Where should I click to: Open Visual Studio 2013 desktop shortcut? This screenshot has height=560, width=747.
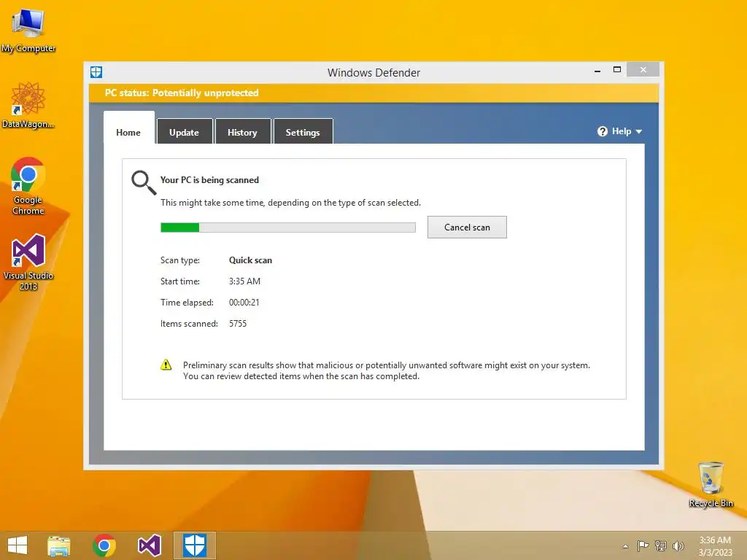point(28,262)
